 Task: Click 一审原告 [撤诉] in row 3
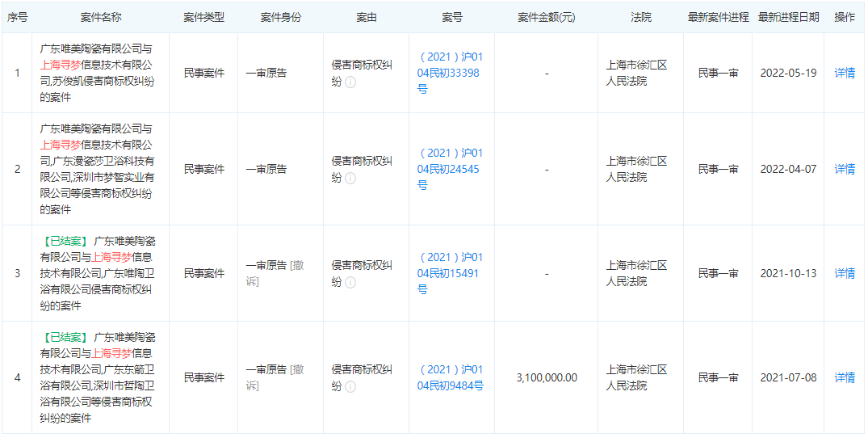275,273
